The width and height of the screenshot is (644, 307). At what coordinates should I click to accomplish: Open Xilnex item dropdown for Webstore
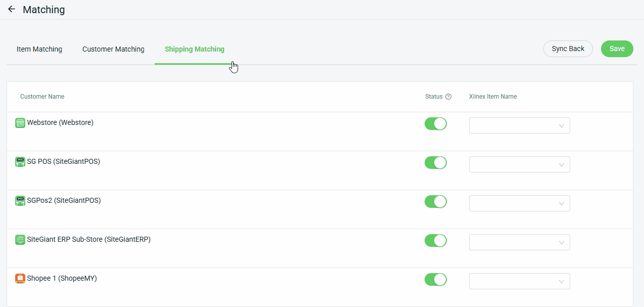click(x=519, y=126)
